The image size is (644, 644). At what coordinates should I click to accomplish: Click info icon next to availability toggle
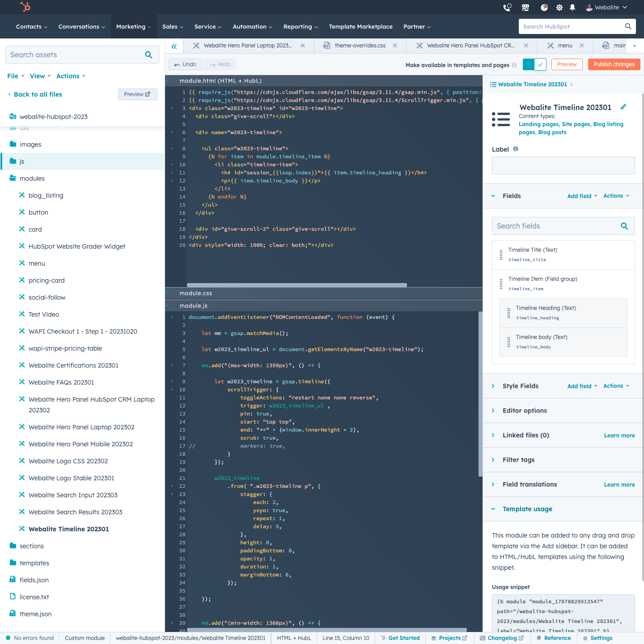pos(514,65)
